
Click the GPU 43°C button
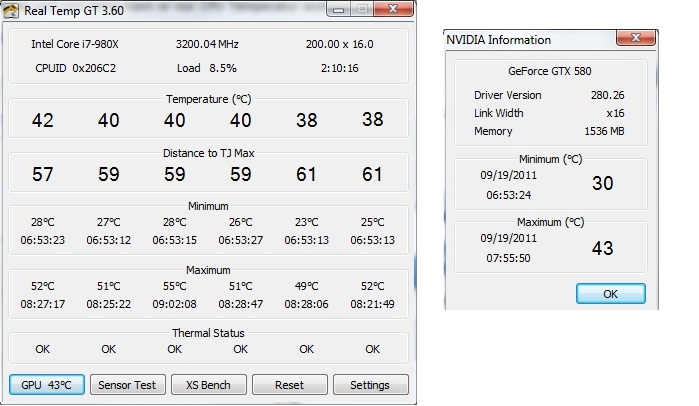coord(47,385)
